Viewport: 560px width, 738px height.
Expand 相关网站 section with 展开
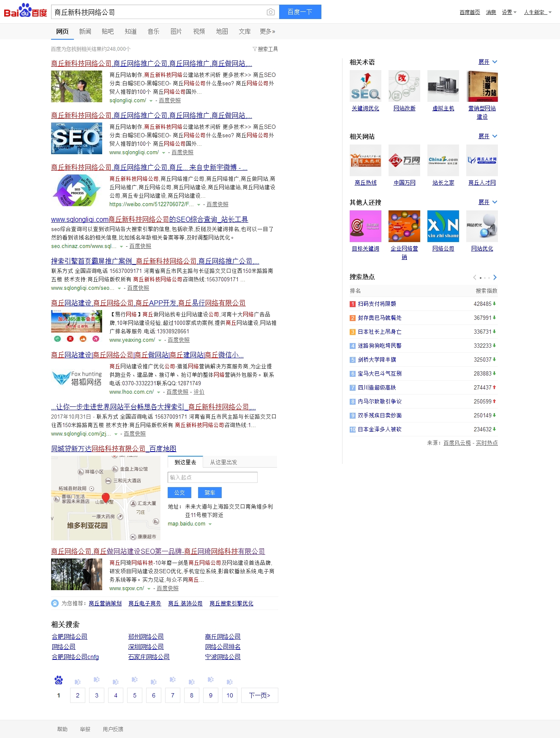488,136
